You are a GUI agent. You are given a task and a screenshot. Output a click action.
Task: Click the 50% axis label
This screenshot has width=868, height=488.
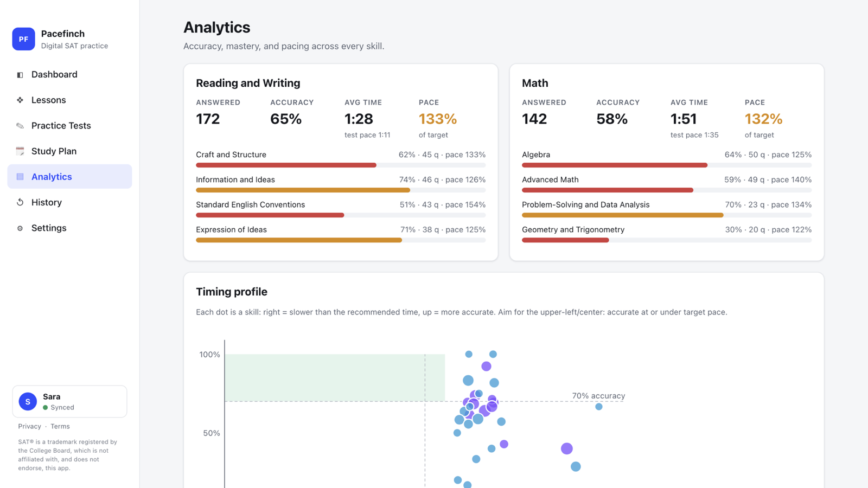point(212,433)
